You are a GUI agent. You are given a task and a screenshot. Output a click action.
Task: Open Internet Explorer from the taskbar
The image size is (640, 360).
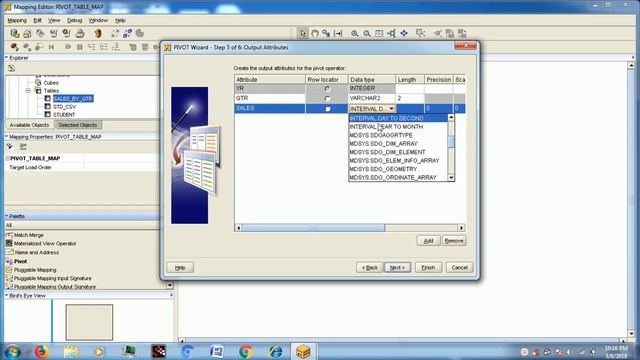275,351
